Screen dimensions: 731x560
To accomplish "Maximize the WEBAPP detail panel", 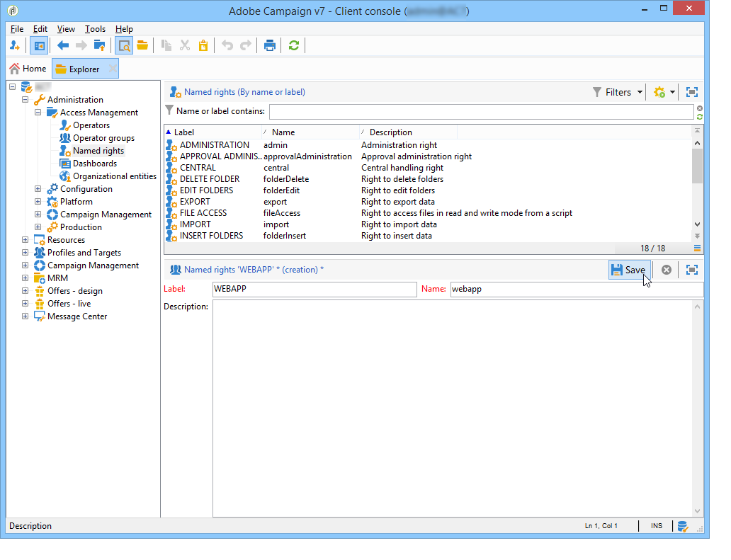I will (692, 270).
